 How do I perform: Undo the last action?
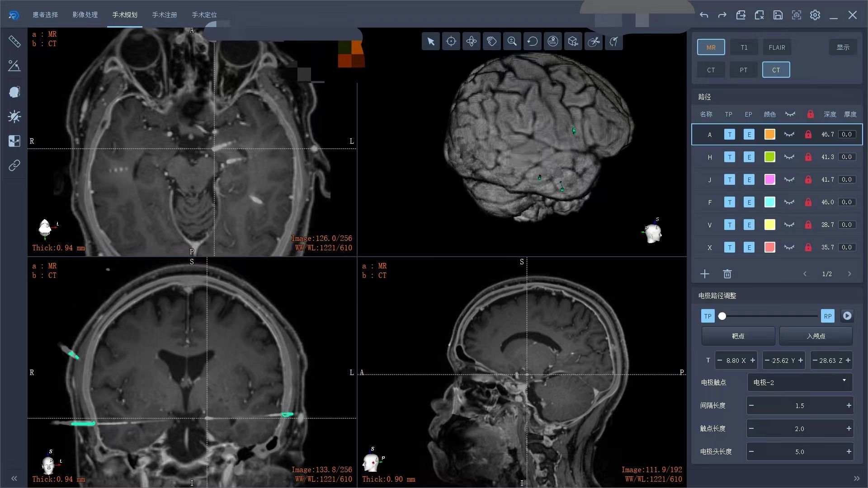point(704,15)
